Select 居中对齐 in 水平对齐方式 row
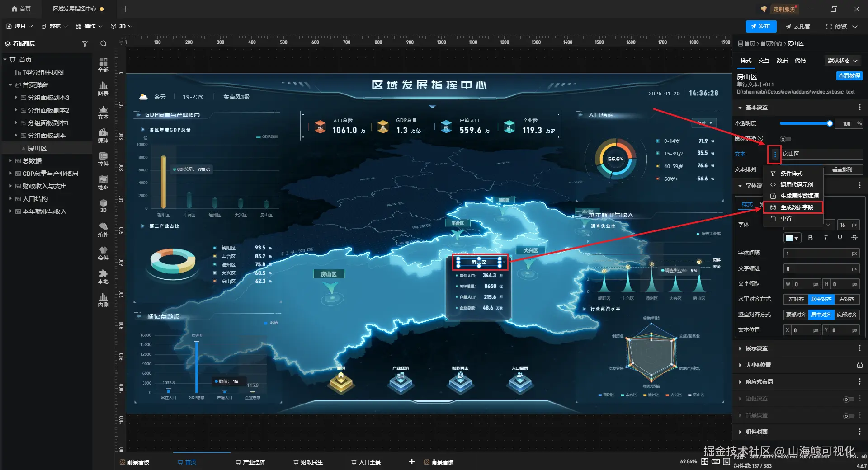868x470 pixels. pos(821,299)
